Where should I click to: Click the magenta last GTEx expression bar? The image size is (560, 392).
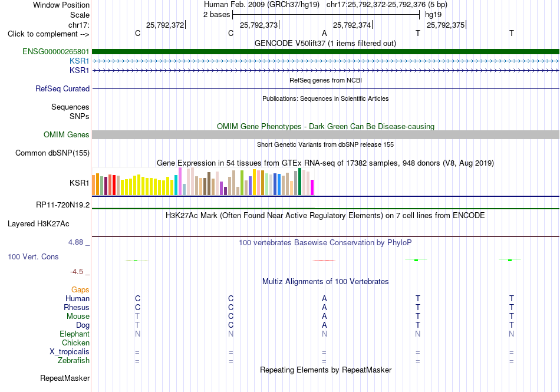pyautogui.click(x=312, y=187)
